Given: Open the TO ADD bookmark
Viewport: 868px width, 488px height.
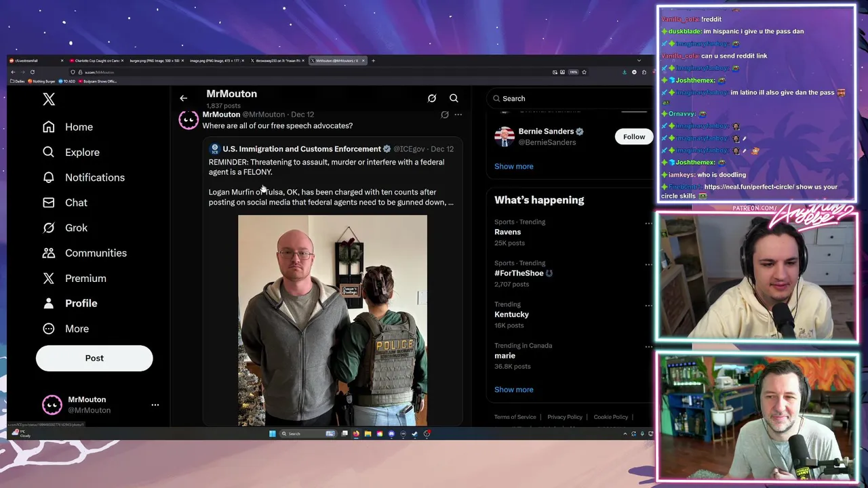Looking at the screenshot, I should [67, 81].
